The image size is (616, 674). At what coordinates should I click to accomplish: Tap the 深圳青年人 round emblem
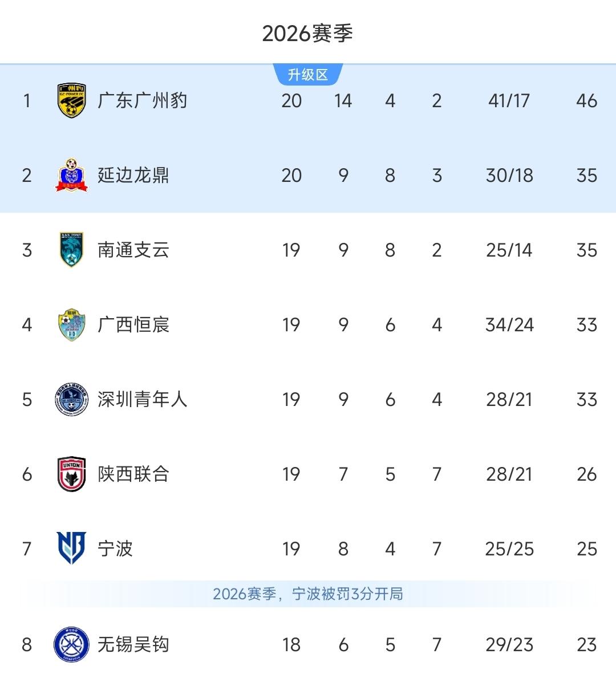pos(71,399)
